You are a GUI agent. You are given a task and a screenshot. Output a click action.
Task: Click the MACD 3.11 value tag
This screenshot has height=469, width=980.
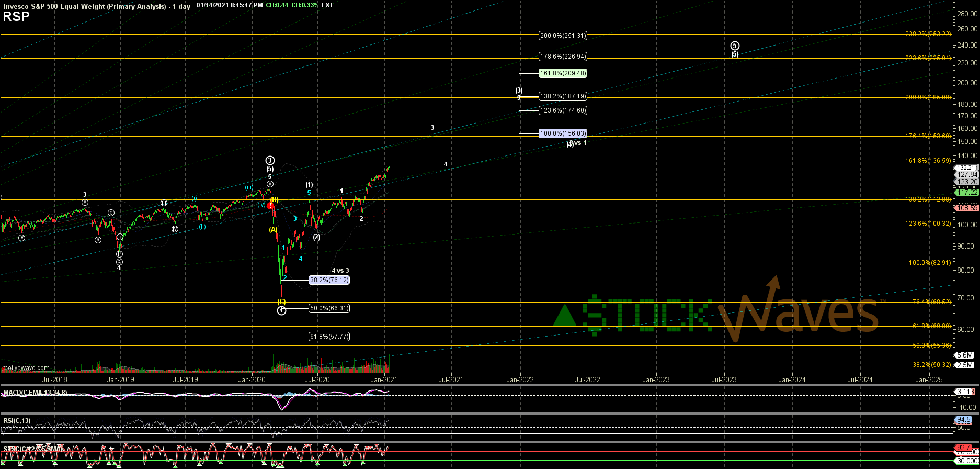pos(964,392)
